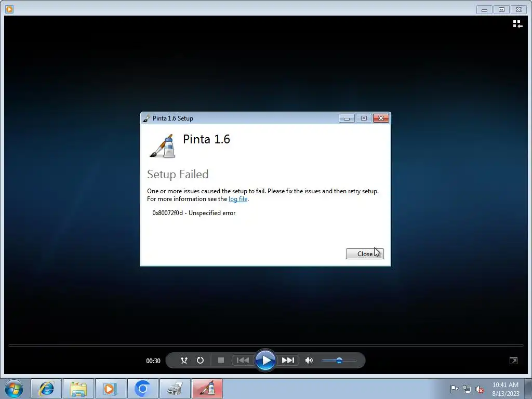The height and width of the screenshot is (399, 532).
Task: Open the clock showing 10:41 AM
Action: tap(506, 389)
